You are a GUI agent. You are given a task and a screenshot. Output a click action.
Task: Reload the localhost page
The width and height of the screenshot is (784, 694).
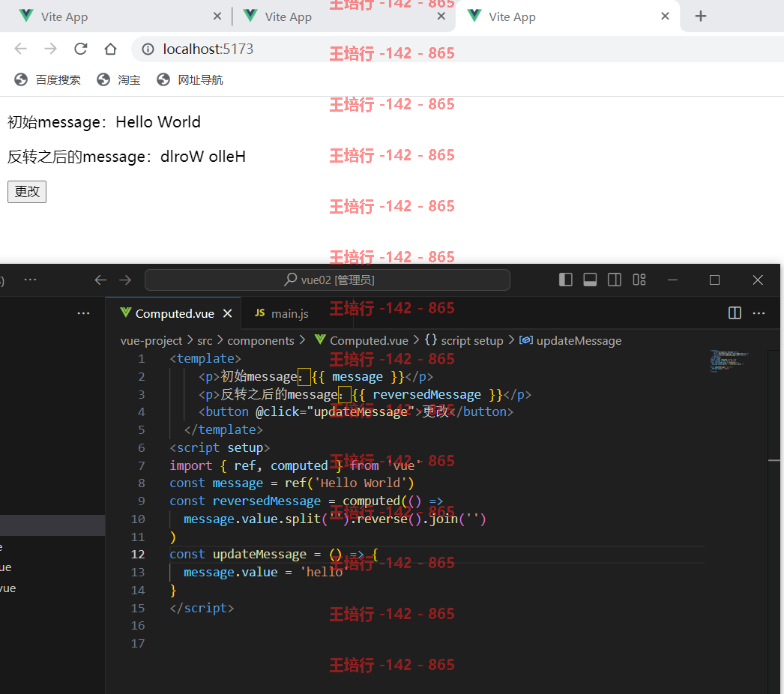(80, 49)
